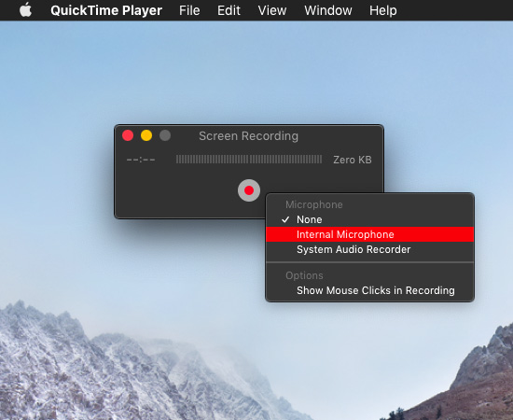Open the Window menu
Image resolution: width=513 pixels, height=420 pixels.
pyautogui.click(x=328, y=10)
